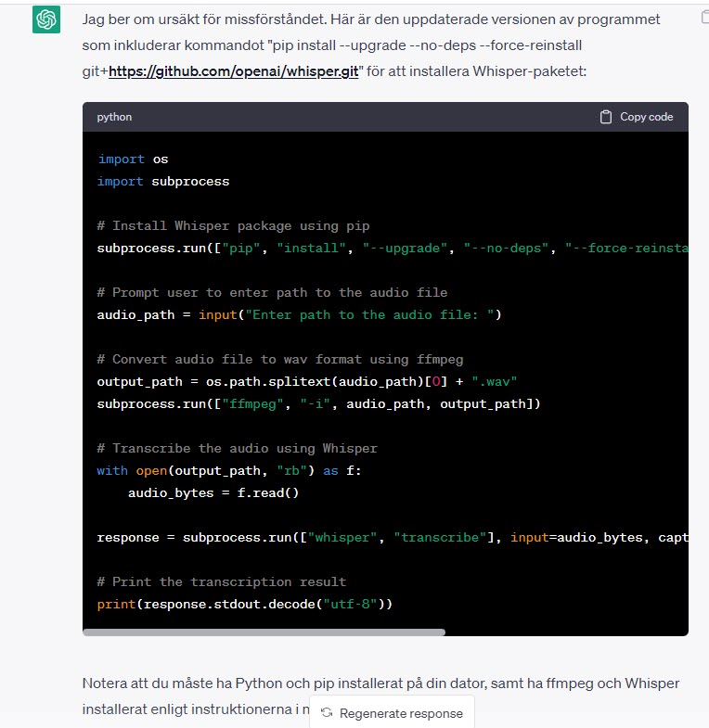This screenshot has width=709, height=728.
Task: Click the output_path = os.path.splitext line
Action: coord(306,382)
